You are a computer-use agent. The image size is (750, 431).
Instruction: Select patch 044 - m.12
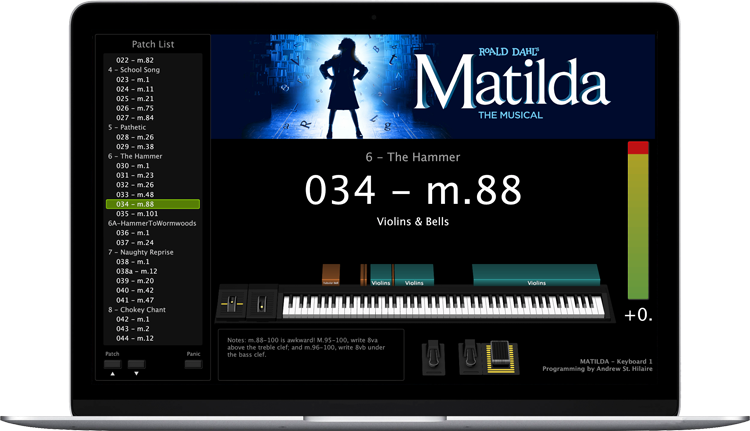[153, 338]
